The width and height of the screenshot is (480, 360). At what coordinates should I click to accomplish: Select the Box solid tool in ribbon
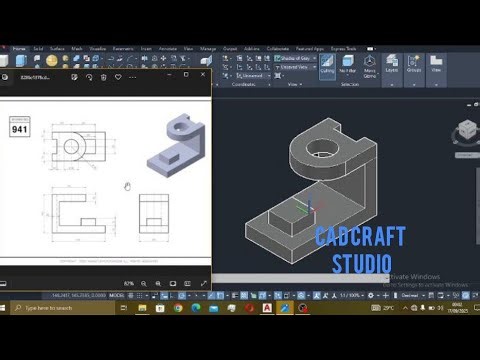3,61
